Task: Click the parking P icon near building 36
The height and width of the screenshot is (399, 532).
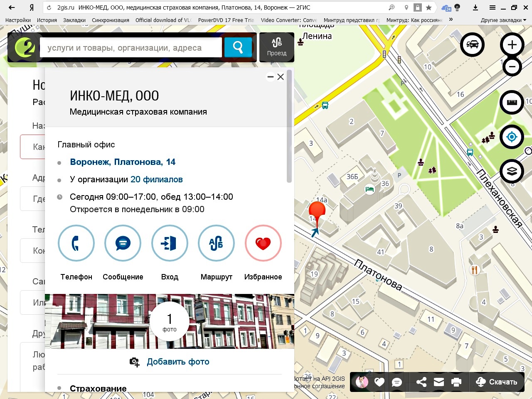Action: coord(399,175)
